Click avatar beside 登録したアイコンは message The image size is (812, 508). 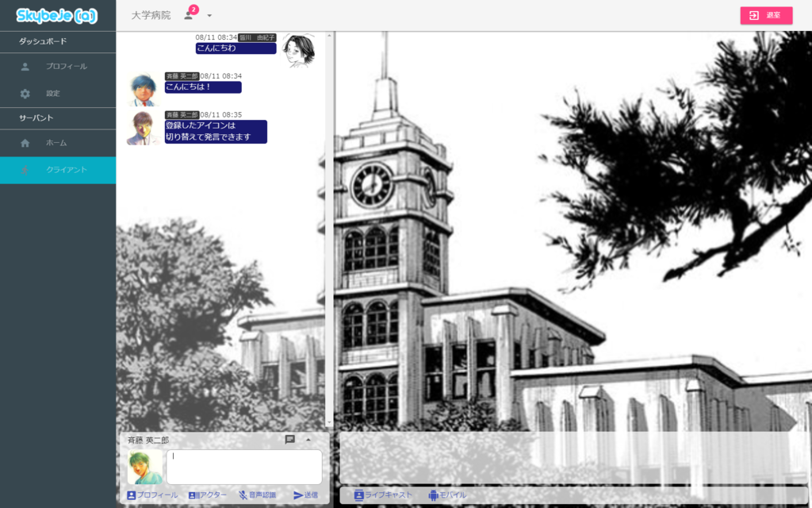[144, 128]
